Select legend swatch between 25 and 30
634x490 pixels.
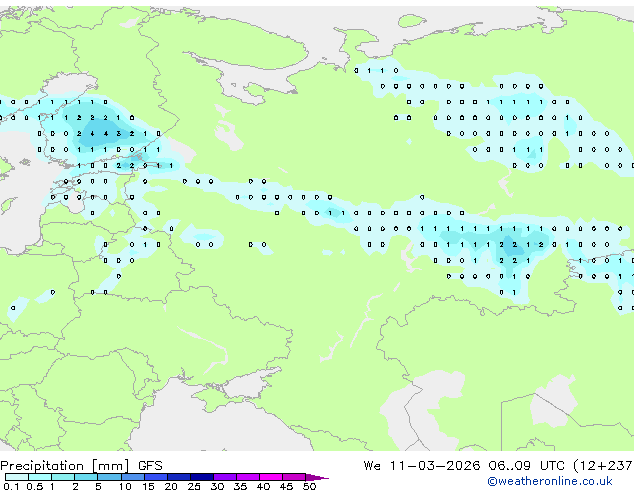(202, 477)
